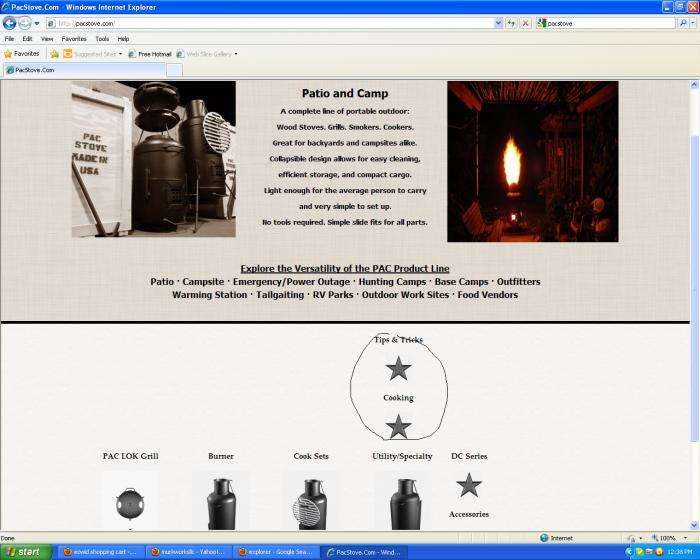Switch to the Yahoo taskbar window
700x560 pixels.
click(x=188, y=552)
